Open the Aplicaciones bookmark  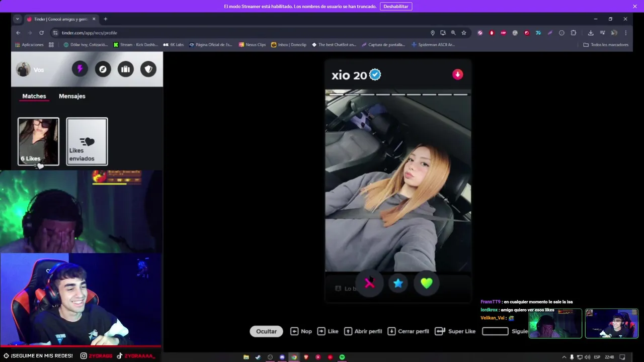point(29,45)
